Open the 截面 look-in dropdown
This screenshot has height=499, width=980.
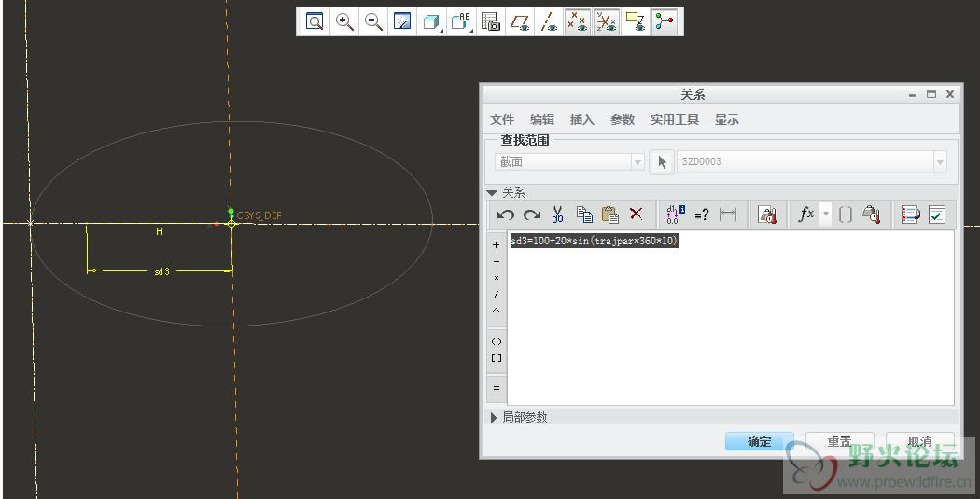coord(638,162)
